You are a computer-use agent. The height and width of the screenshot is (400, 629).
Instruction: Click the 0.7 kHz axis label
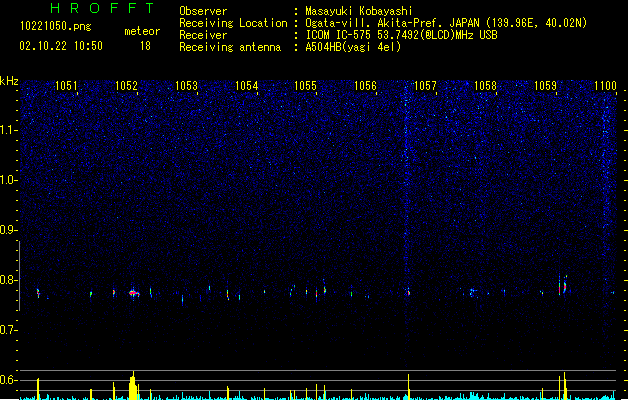click(9, 330)
